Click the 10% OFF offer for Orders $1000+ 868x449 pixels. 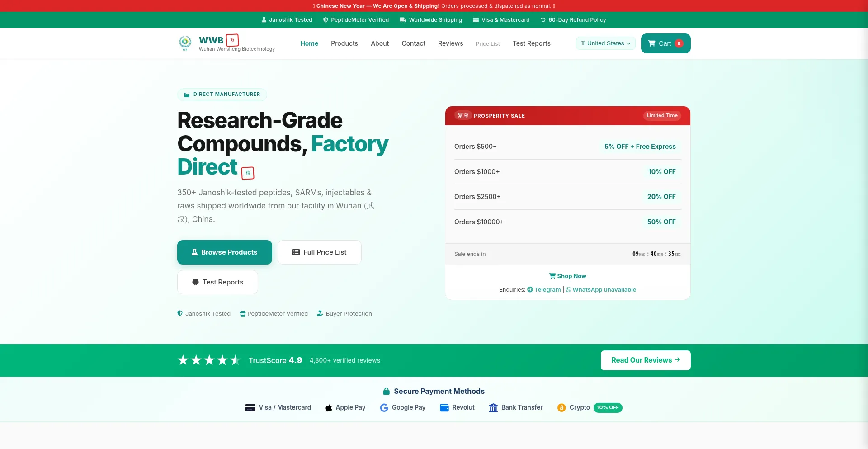(662, 172)
